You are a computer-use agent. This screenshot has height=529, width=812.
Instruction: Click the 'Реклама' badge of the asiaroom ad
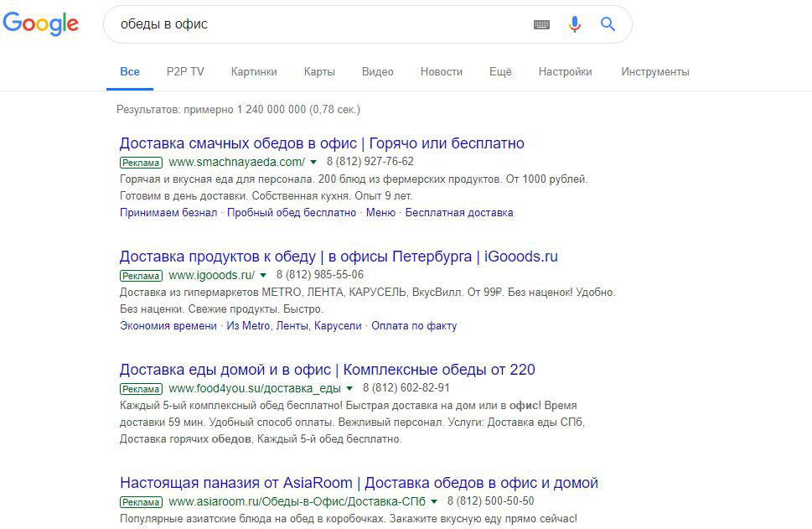(141, 502)
